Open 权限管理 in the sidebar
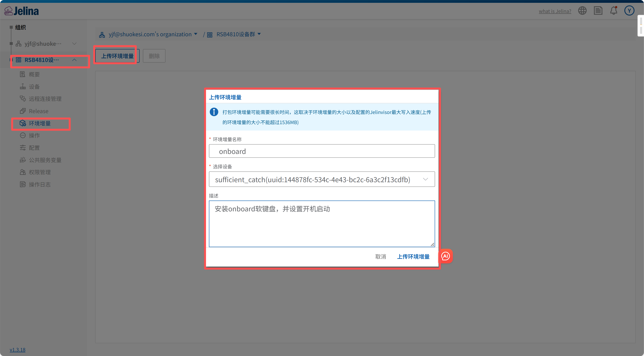644x356 pixels. coord(39,172)
